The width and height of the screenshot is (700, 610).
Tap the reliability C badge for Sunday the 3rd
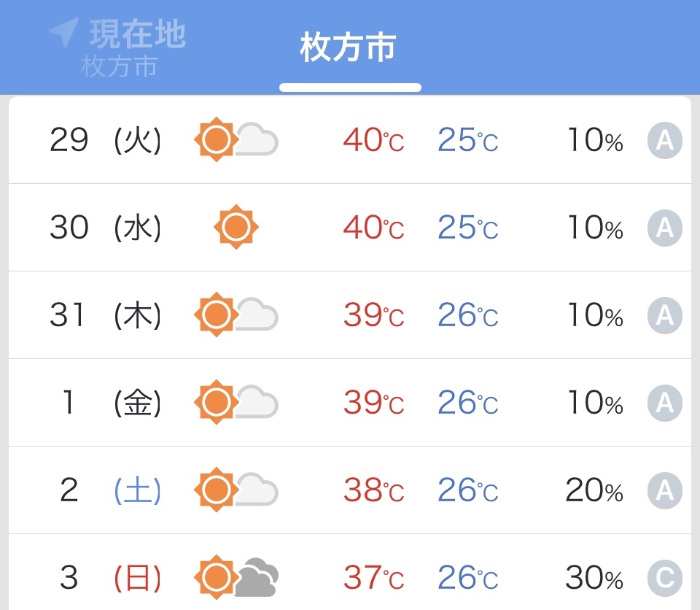coord(664,578)
